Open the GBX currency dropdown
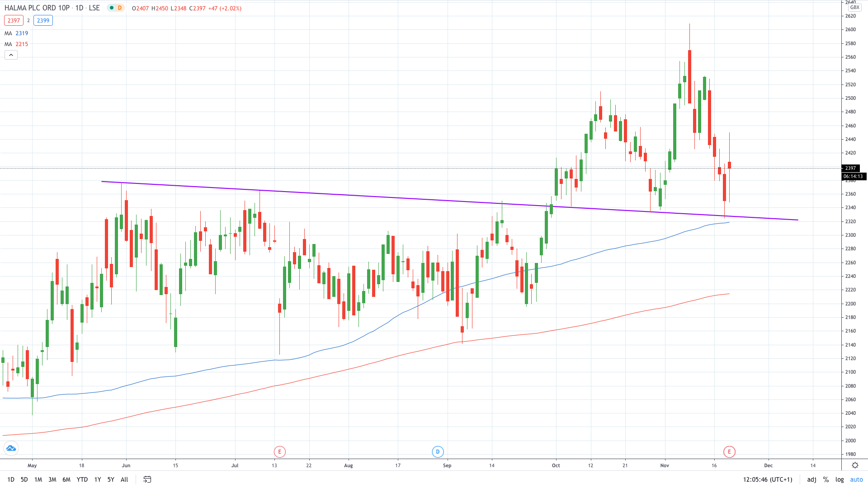The image size is (868, 488). pyautogui.click(x=854, y=7)
